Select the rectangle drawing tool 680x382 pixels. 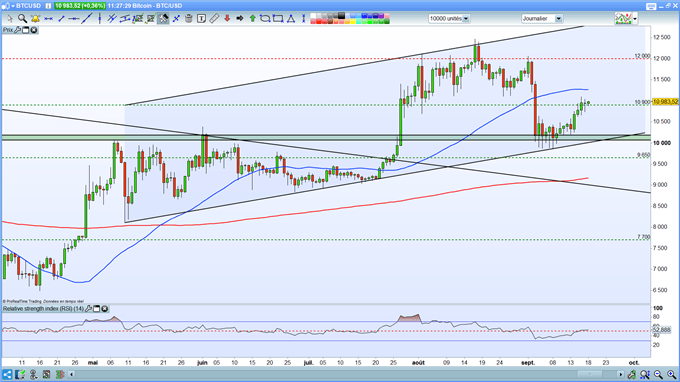(x=278, y=19)
